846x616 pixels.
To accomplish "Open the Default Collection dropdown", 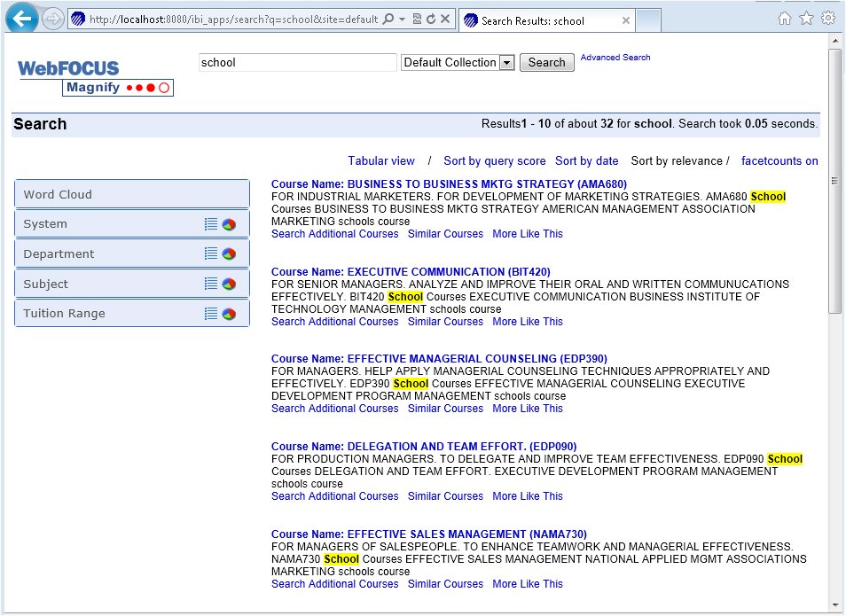I will click(505, 62).
